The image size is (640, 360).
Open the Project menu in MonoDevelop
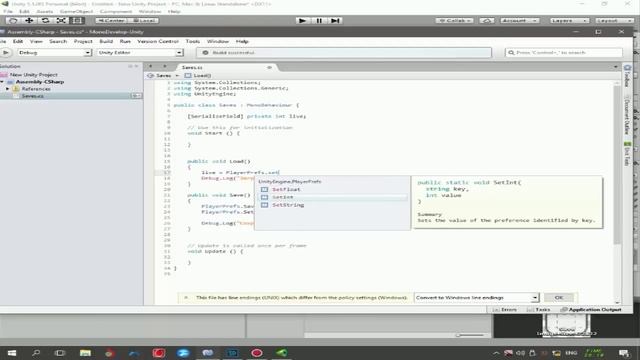point(83,41)
